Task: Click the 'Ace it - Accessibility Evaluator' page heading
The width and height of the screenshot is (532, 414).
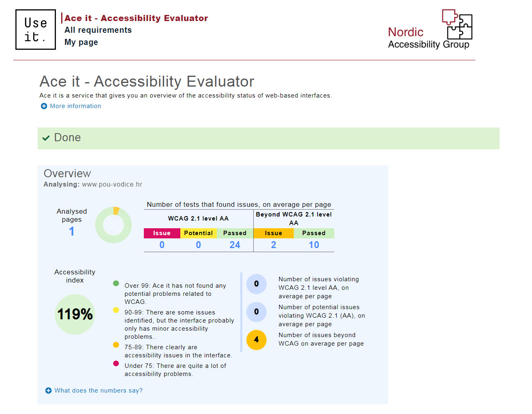Action: tap(147, 81)
